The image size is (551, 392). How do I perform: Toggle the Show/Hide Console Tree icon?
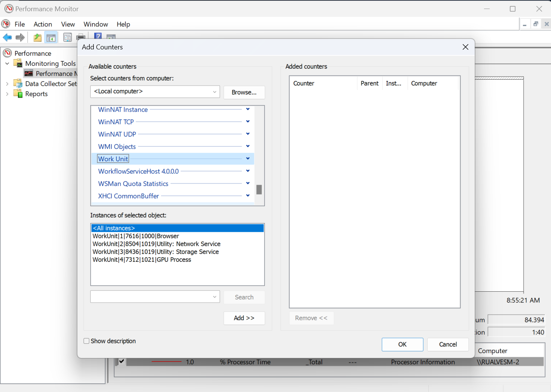51,37
